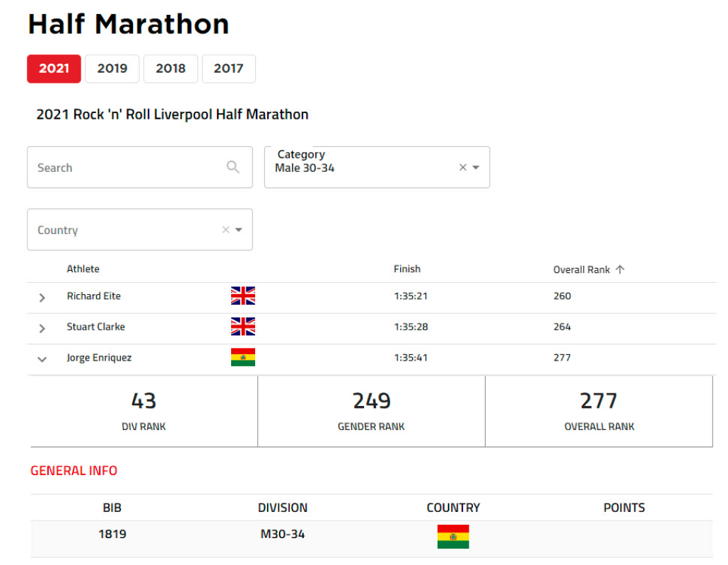Open the Category dropdown arrow
This screenshot has height=565, width=728.
[476, 168]
